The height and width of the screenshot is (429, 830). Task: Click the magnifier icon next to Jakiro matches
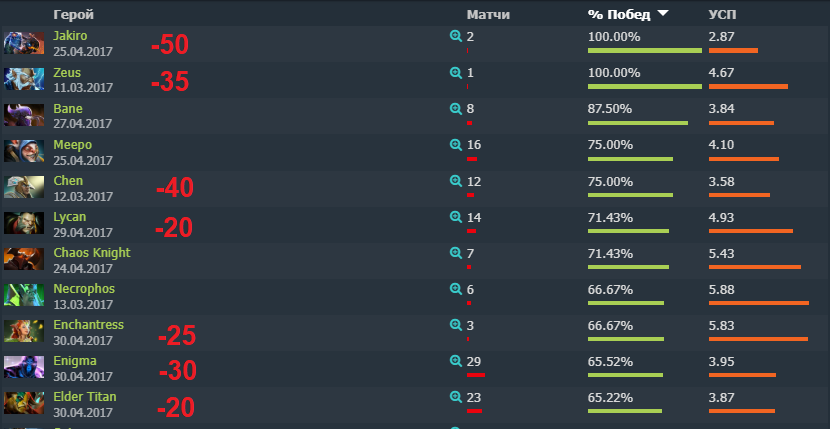[x=456, y=36]
